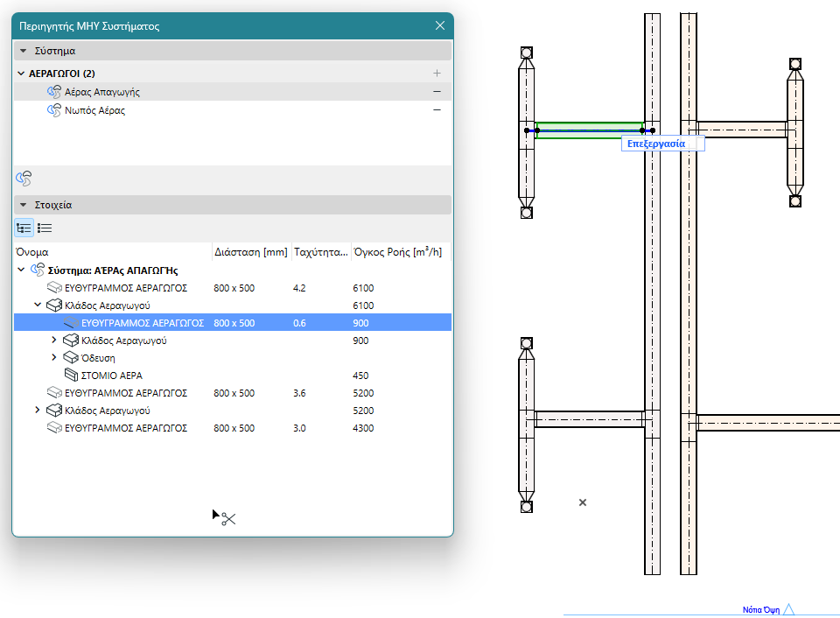
Task: Collapse the Στοιχεία section header
Action: 24,205
